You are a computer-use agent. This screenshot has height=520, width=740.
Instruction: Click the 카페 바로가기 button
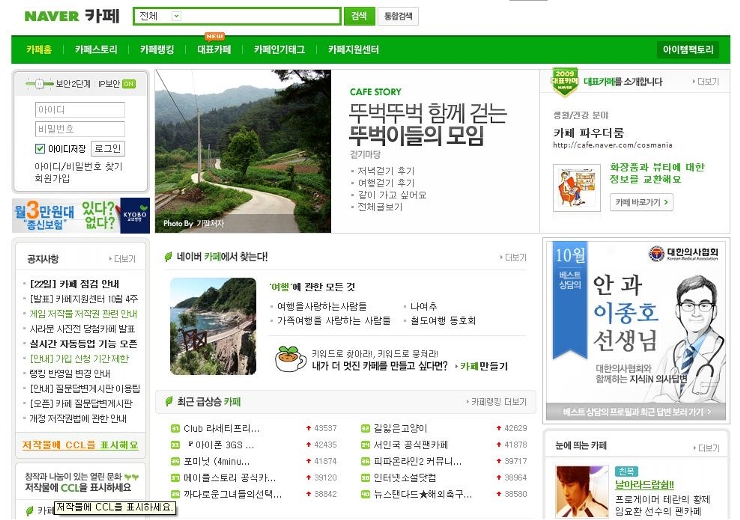tap(642, 202)
